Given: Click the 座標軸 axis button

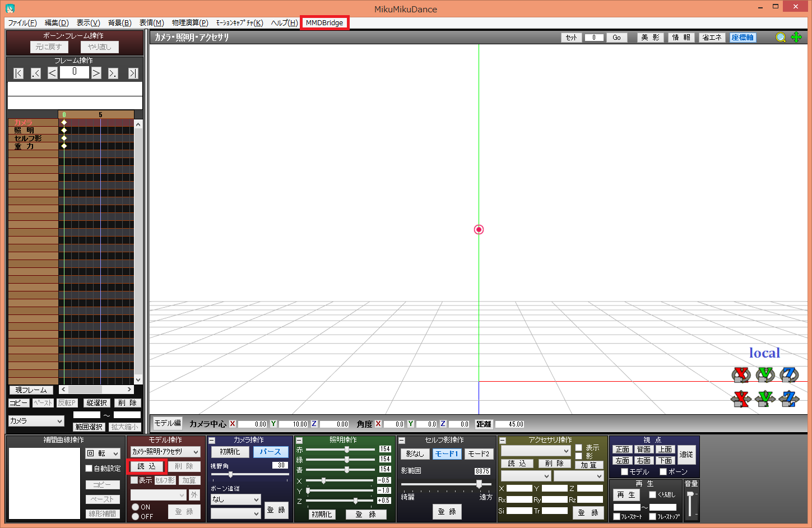Looking at the screenshot, I should (x=743, y=38).
